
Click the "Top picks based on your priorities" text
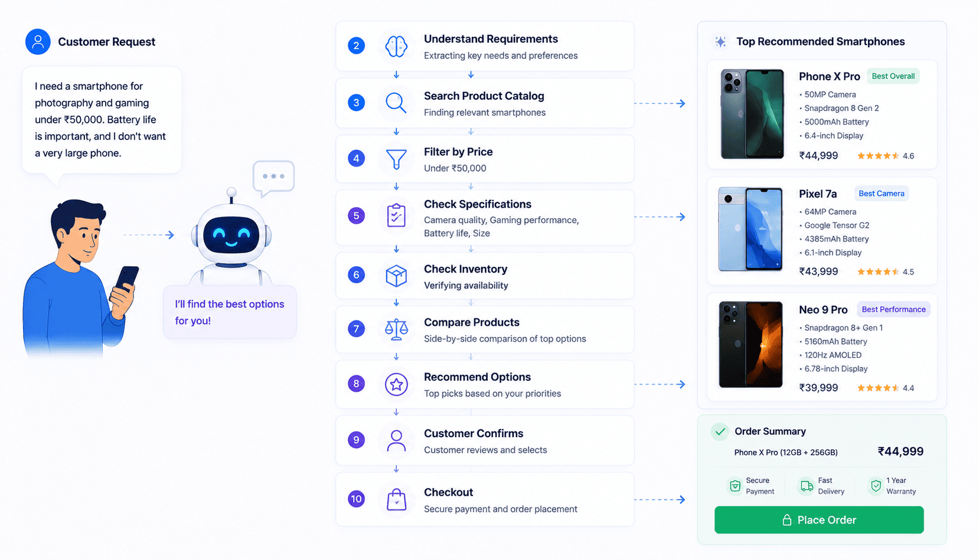point(492,394)
